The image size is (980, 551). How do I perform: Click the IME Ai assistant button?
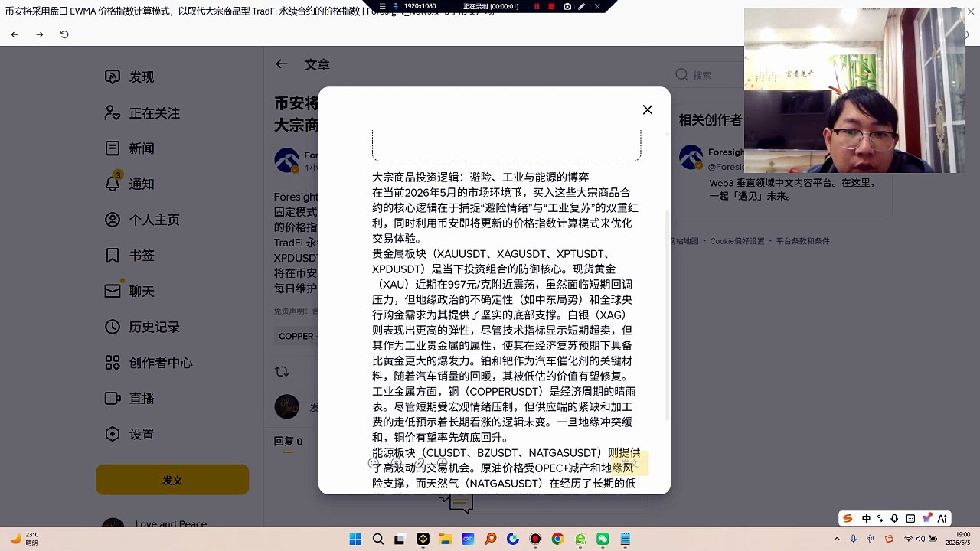click(942, 518)
